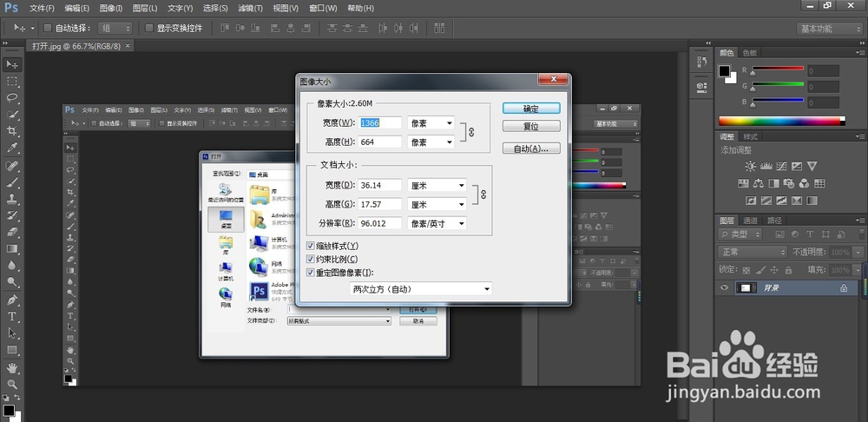Click 分辨率(R) input field with 96.012

click(x=380, y=223)
